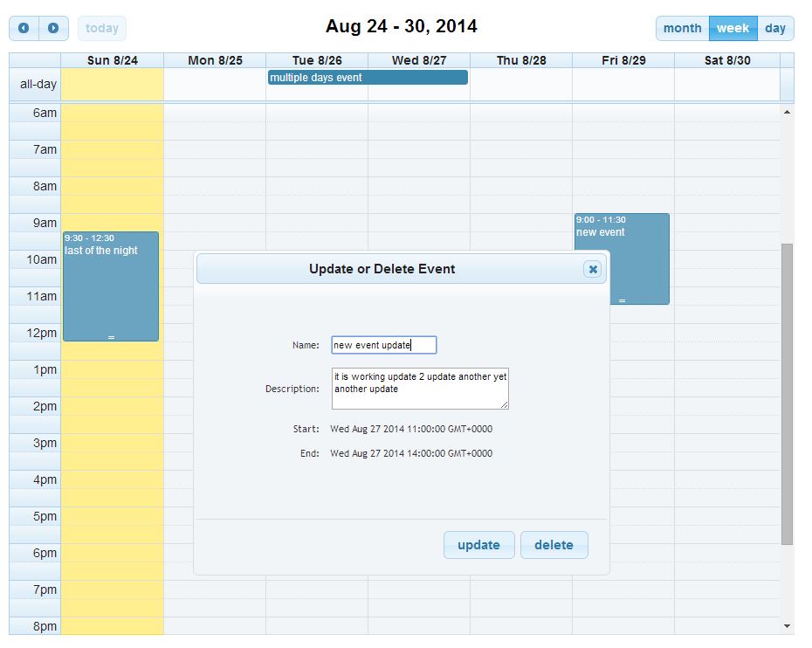The image size is (812, 648).
Task: Click resize handle of Friday new event
Action: pos(622,300)
